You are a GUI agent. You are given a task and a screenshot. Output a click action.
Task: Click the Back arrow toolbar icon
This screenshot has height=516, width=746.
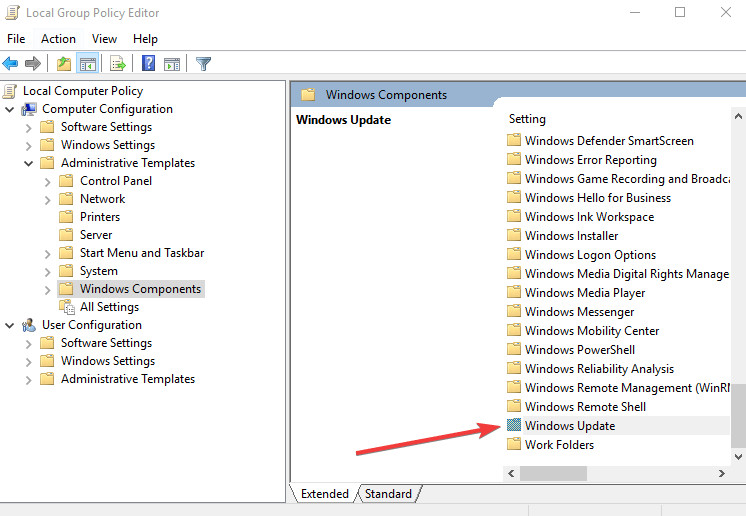(10, 63)
